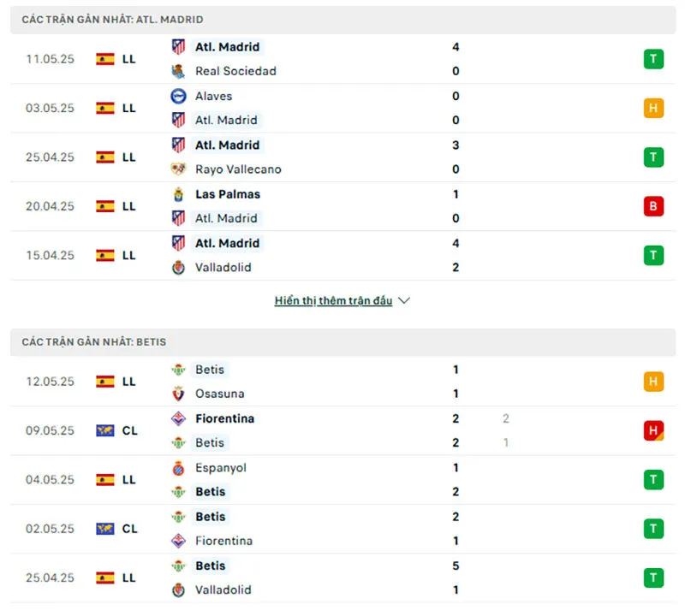Click the Espanyol club crest icon

click(178, 468)
